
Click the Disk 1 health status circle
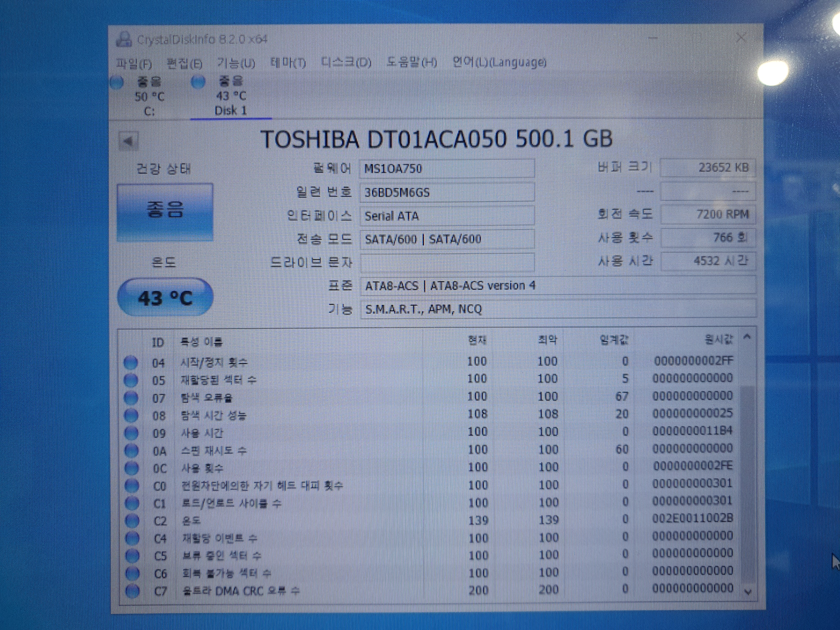pyautogui.click(x=198, y=82)
